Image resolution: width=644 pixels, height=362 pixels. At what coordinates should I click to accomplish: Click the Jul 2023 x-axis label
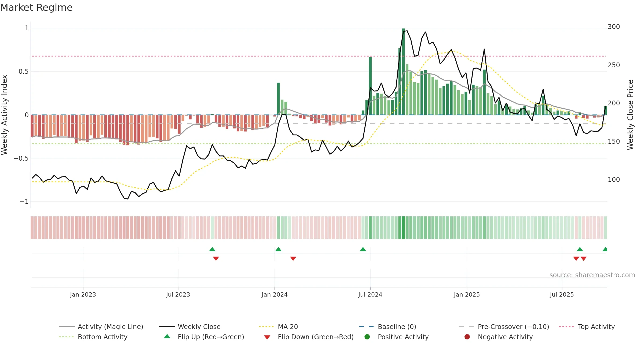(x=178, y=294)
